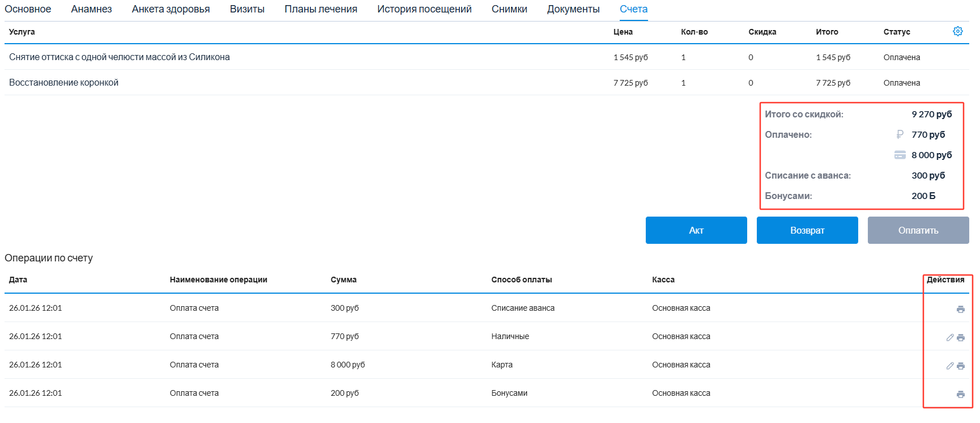Viewport: 980px width, 423px height.
Task: Click the Акт button
Action: (696, 230)
